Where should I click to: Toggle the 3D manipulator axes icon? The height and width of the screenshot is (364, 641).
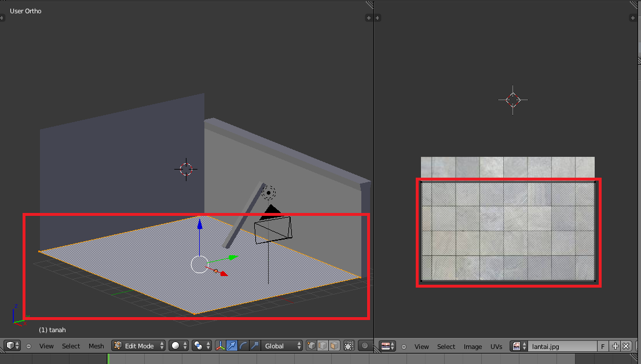221,345
